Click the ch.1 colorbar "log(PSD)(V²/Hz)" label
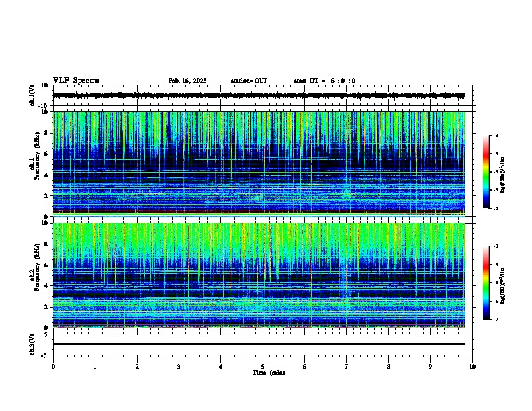 pyautogui.click(x=503, y=175)
